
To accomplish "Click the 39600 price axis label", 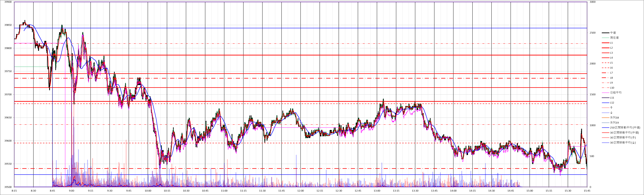I will coord(8,141).
